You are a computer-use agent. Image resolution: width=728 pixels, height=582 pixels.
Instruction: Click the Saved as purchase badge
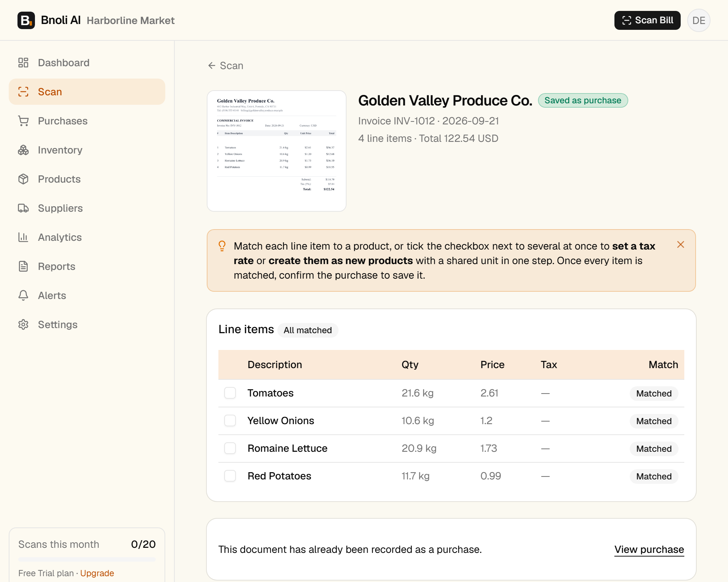click(583, 100)
